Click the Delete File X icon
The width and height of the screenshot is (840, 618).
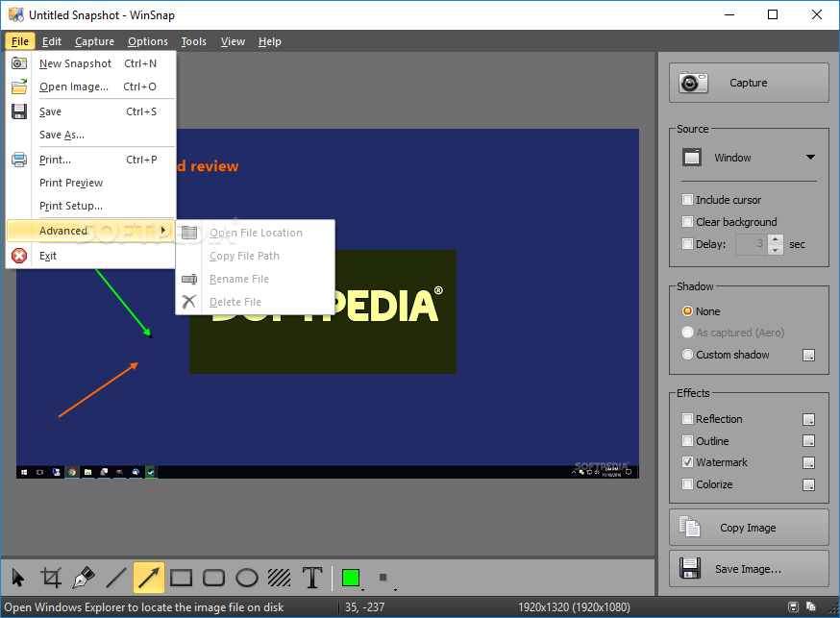coord(189,302)
